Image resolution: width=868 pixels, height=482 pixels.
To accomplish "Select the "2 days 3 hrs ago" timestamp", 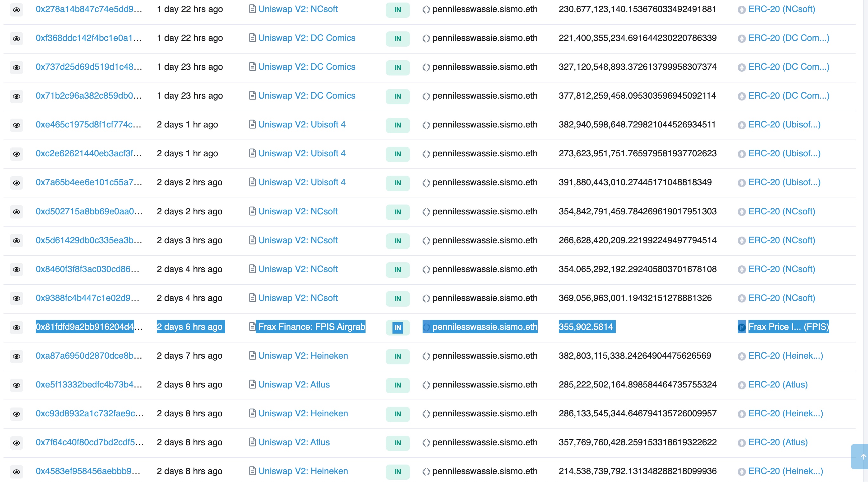I will [x=189, y=240].
